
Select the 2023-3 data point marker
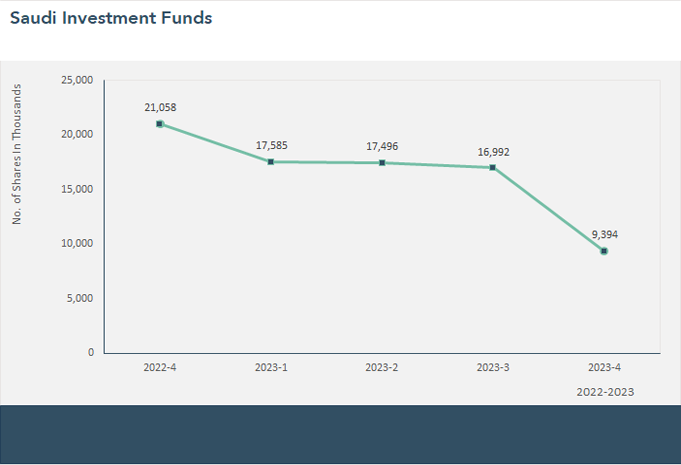click(493, 168)
